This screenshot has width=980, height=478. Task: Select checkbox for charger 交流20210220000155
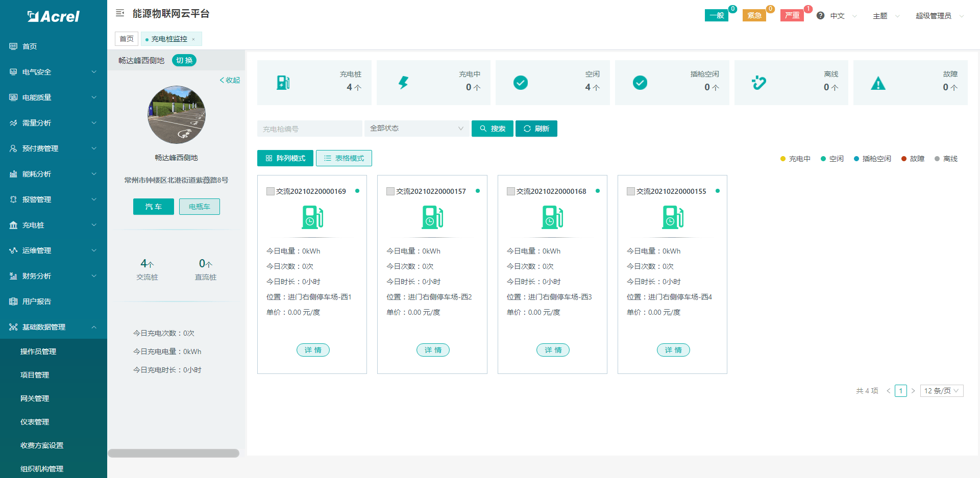631,191
